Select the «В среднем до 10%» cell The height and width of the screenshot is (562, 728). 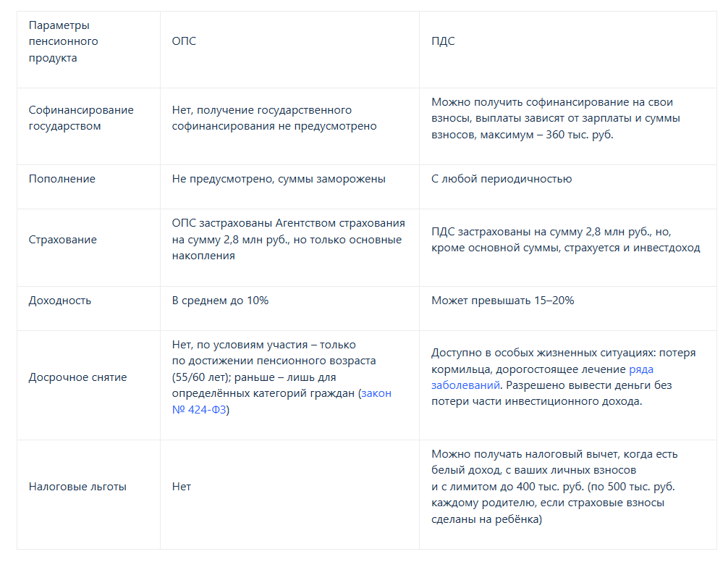[x=220, y=300]
